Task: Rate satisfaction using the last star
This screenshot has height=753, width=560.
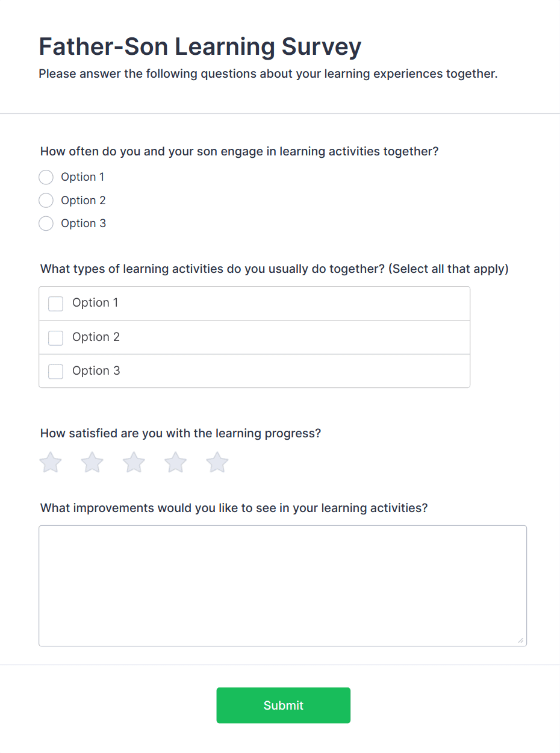Action: [x=216, y=463]
